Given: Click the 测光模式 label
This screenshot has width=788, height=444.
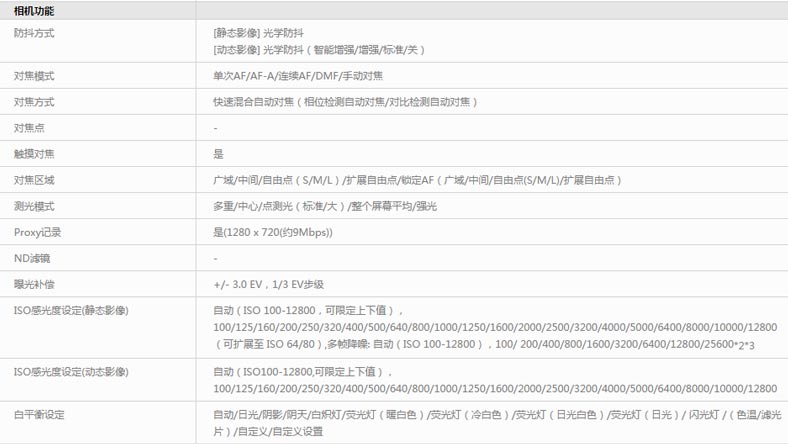Looking at the screenshot, I should point(34,206).
